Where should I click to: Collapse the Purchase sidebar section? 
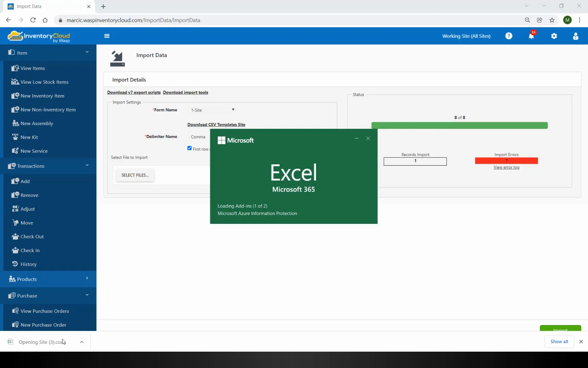point(87,295)
